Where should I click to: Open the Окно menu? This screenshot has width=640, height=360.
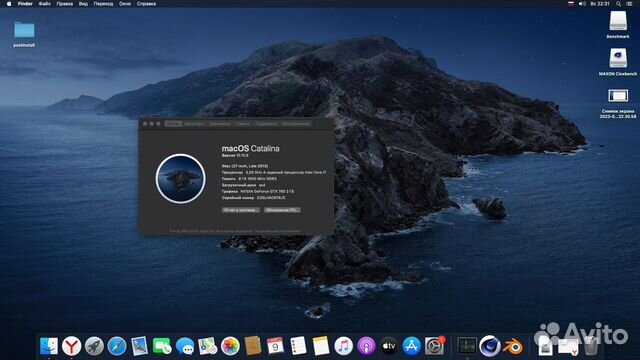tap(125, 4)
